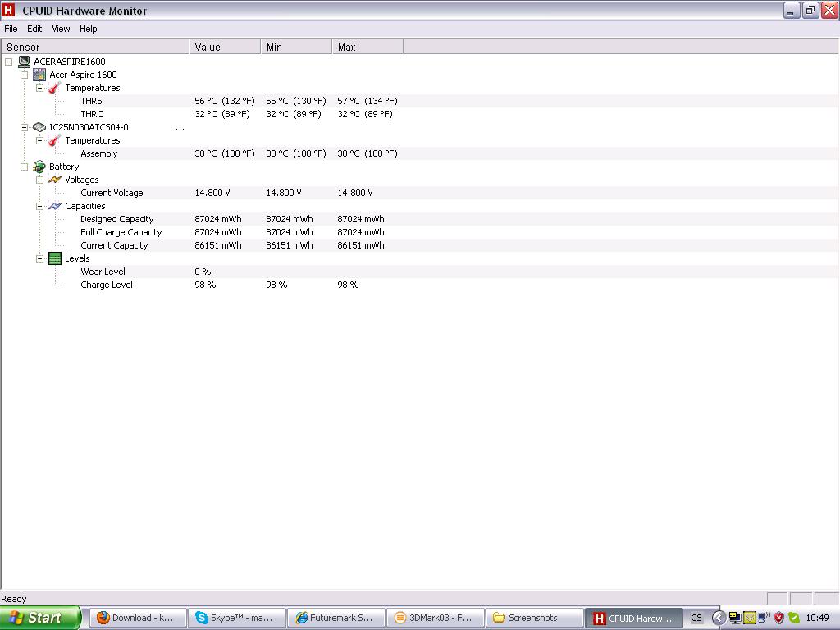The width and height of the screenshot is (840, 630).
Task: Click the thermometer icon of mainboard Temperatures
Action: click(55, 88)
